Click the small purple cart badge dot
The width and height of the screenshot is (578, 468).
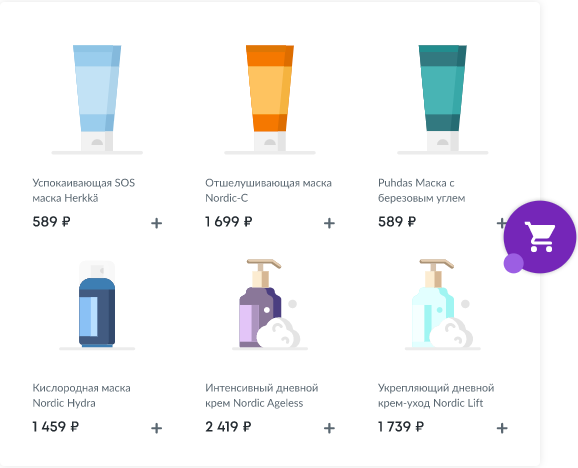(513, 263)
